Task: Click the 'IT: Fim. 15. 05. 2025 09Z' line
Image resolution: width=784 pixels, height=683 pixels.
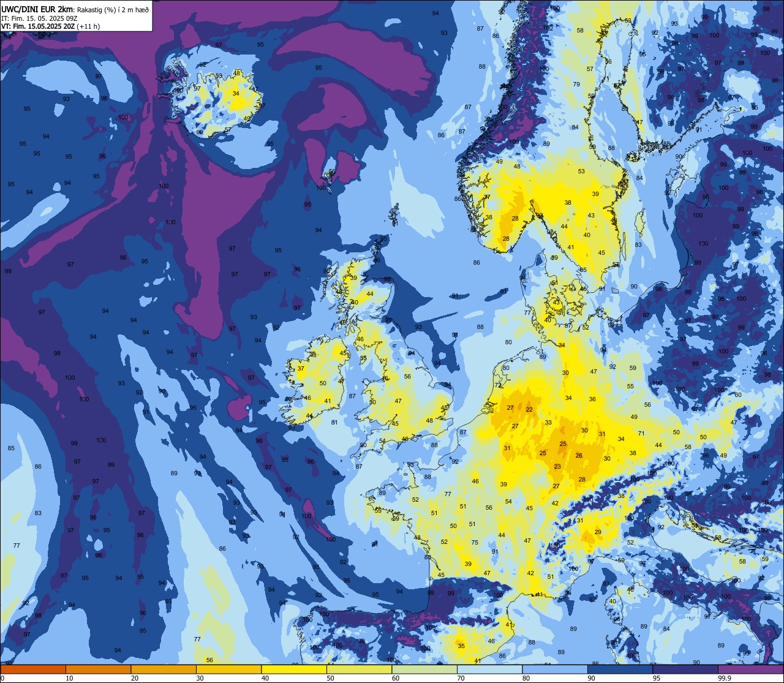Action: coord(39,18)
